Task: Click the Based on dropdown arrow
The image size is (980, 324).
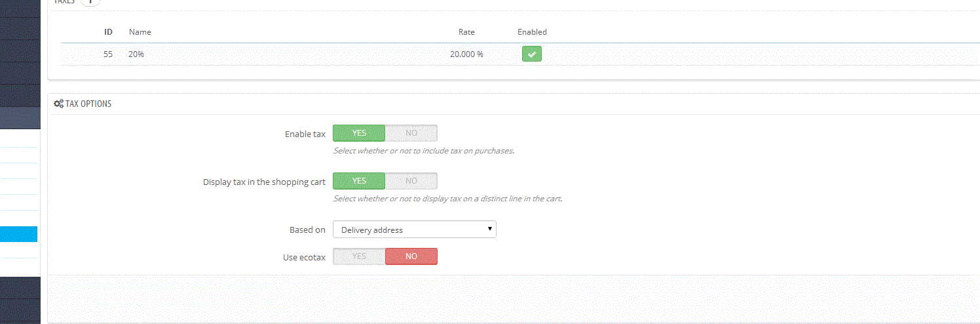Action: [x=490, y=230]
